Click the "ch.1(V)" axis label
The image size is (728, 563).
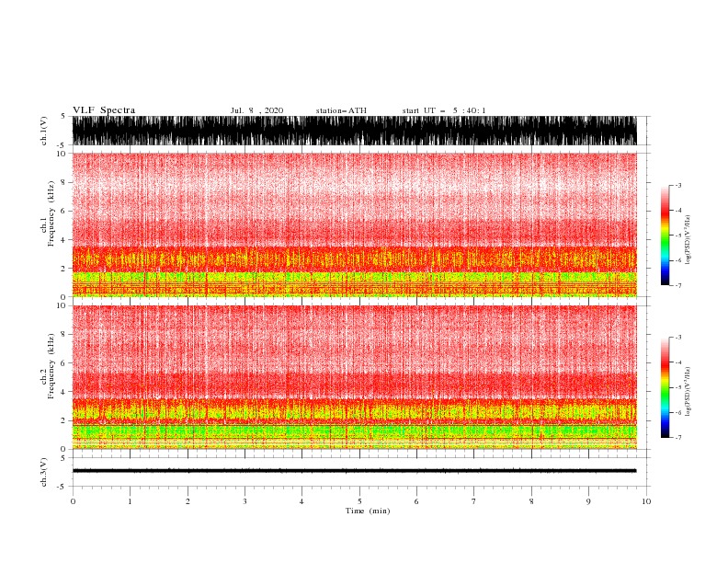point(44,131)
